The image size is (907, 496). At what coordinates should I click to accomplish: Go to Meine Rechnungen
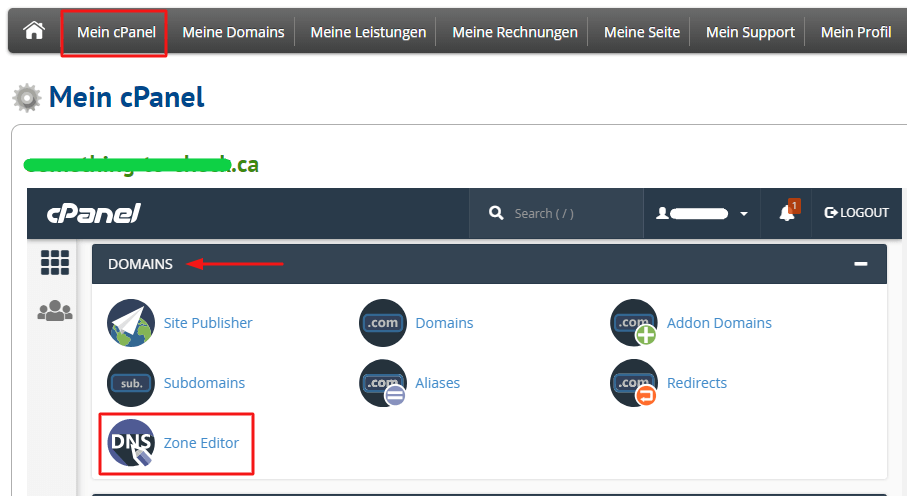[514, 32]
